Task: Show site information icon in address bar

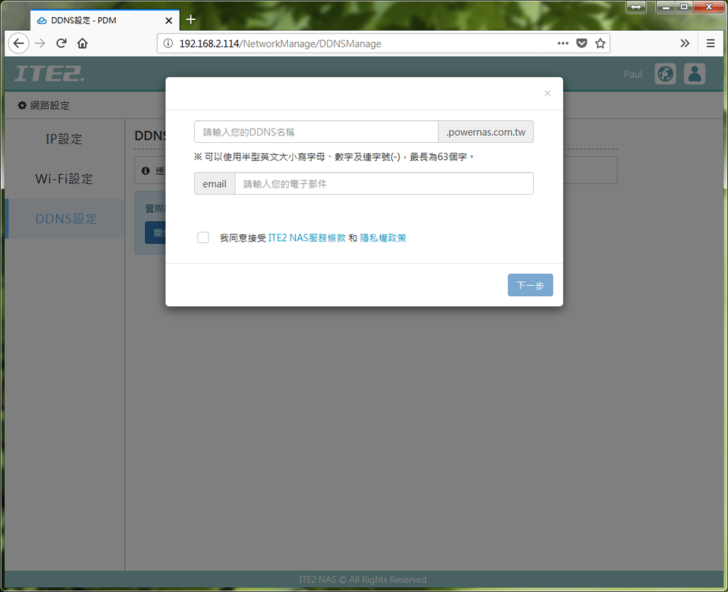Action: pos(168,43)
